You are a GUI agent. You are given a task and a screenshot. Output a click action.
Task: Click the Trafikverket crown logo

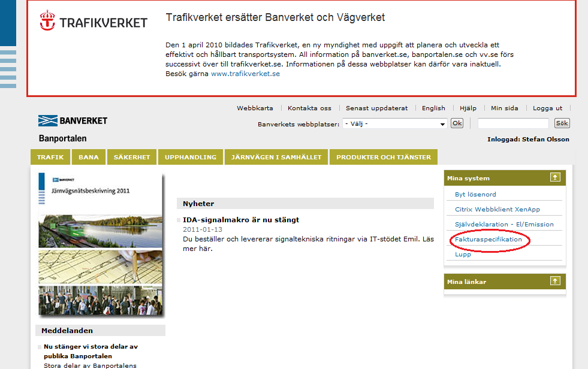(x=47, y=20)
